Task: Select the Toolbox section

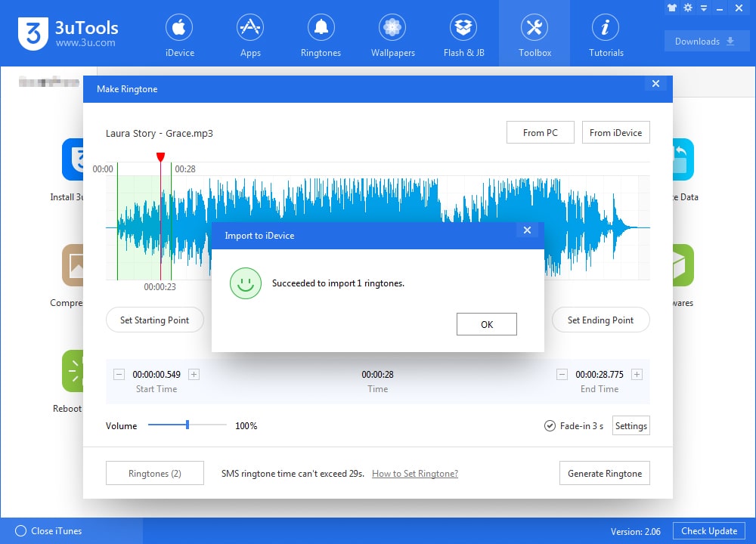Action: click(x=534, y=34)
